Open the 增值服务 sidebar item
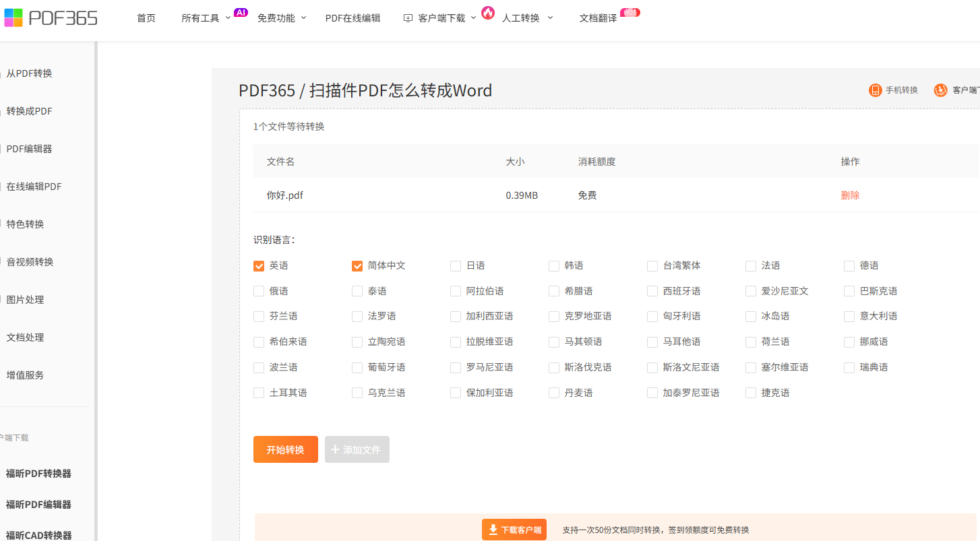 point(25,375)
